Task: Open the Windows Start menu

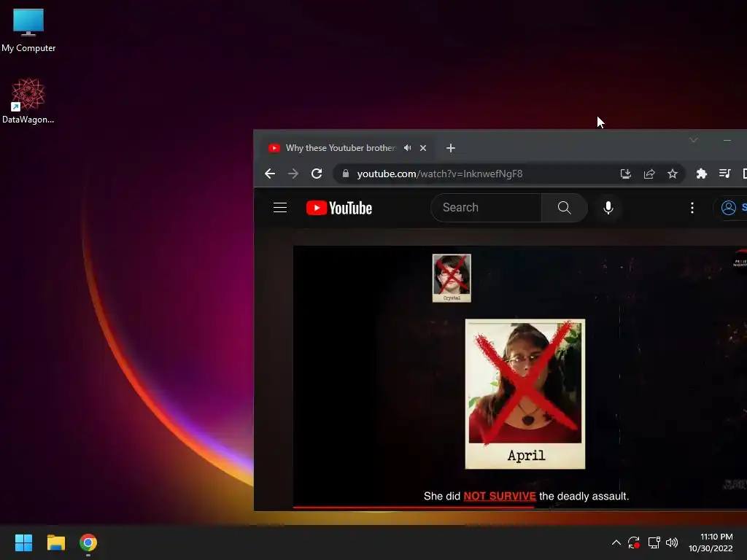Action: tap(23, 542)
